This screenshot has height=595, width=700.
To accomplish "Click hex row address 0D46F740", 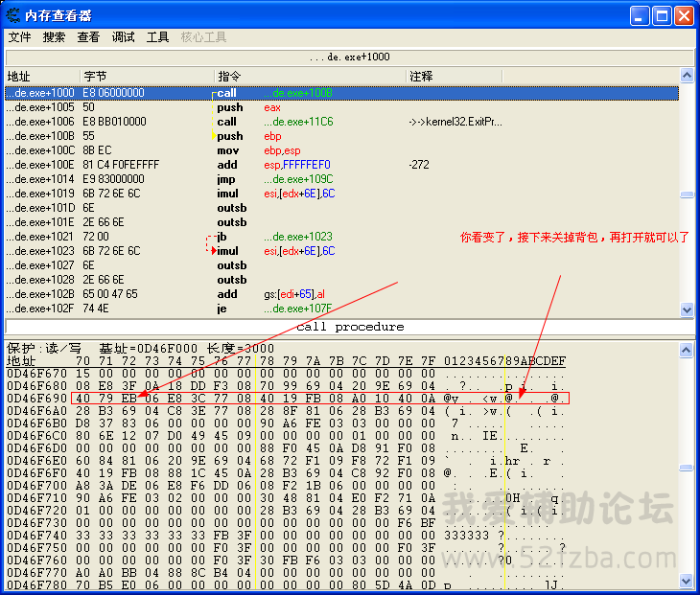I will [36, 536].
